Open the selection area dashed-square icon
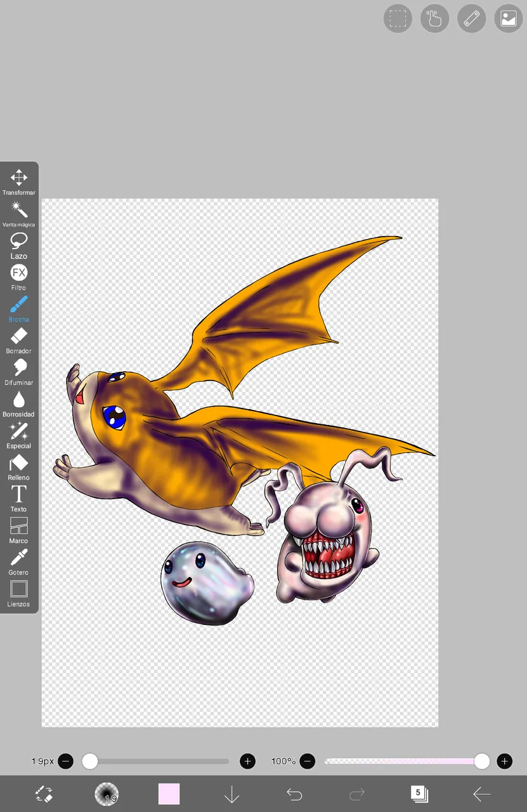527x812 pixels. pyautogui.click(x=398, y=18)
